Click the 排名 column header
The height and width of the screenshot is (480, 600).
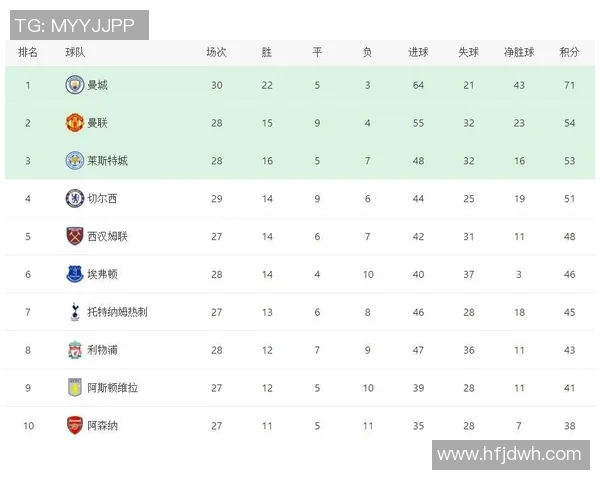pos(28,52)
